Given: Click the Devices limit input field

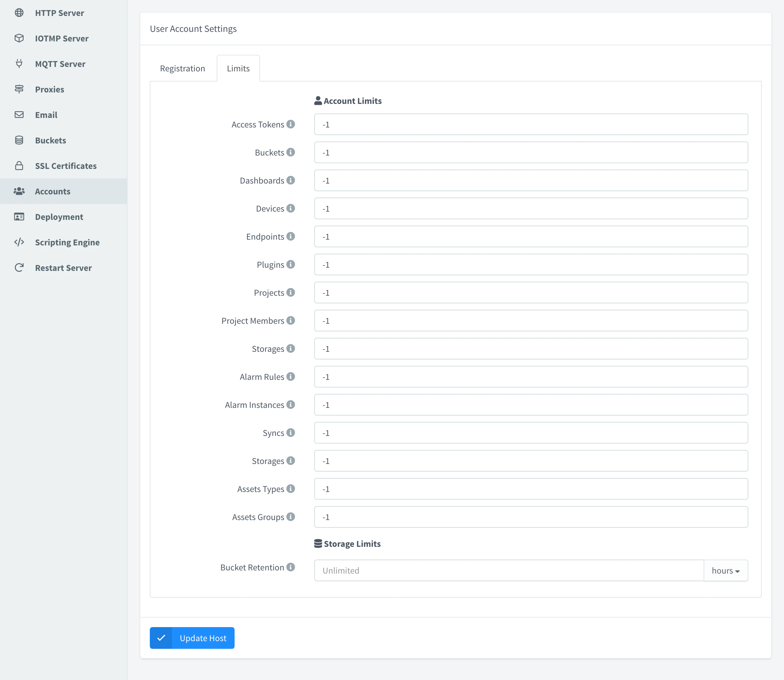Looking at the screenshot, I should coord(531,208).
